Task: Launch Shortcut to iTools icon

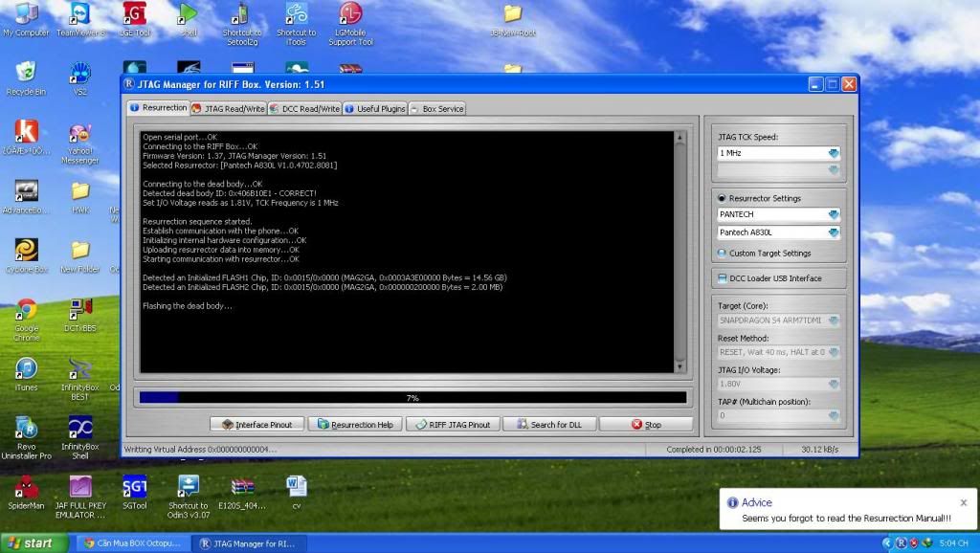Action: 297,24
